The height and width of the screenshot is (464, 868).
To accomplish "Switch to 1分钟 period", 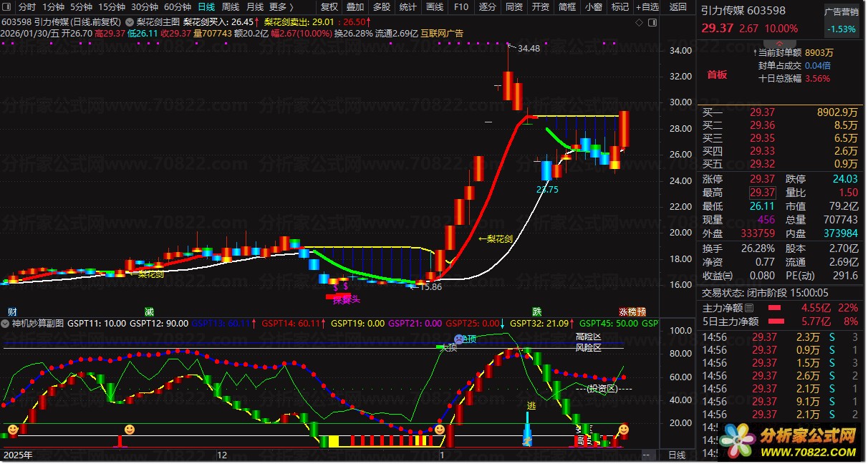I will click(x=54, y=6).
